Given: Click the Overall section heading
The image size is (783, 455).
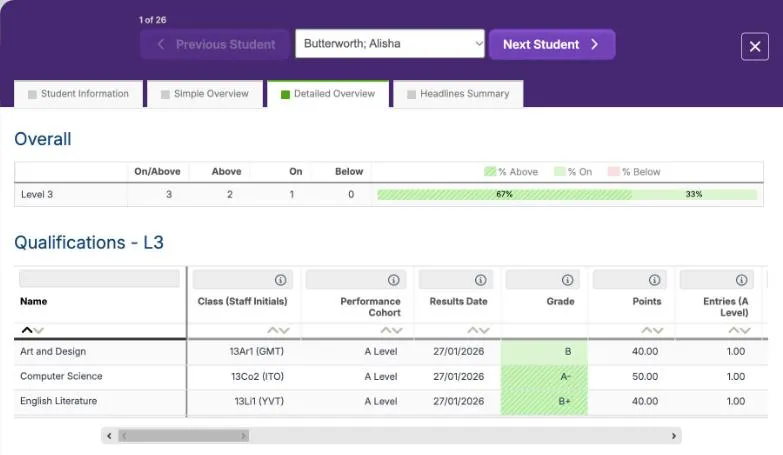Looking at the screenshot, I should pos(43,139).
